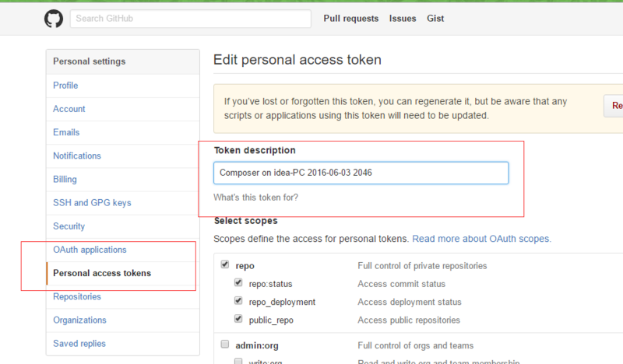
Task: Uncheck the public_repo scope
Action: [x=239, y=319]
